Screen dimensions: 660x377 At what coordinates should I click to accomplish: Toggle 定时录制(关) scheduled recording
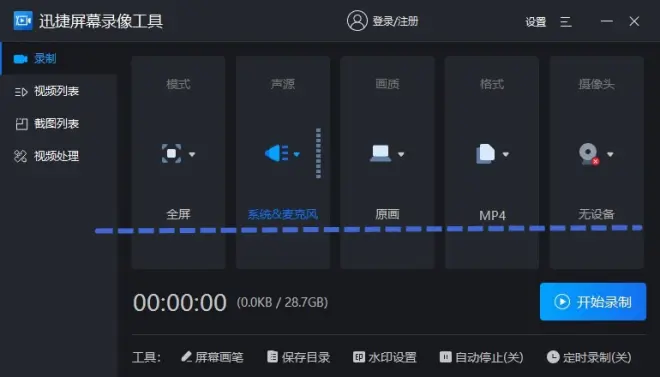tap(589, 357)
